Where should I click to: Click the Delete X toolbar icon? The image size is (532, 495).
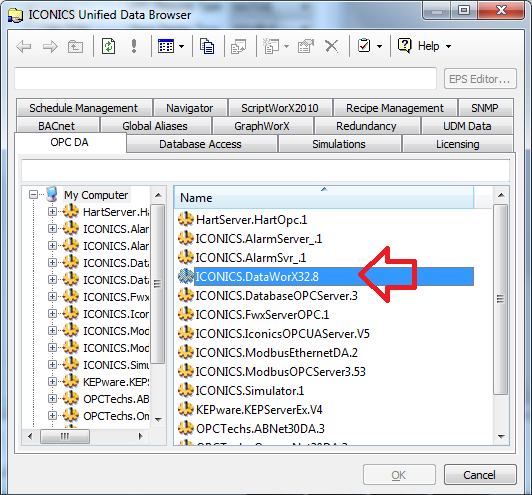click(x=331, y=46)
